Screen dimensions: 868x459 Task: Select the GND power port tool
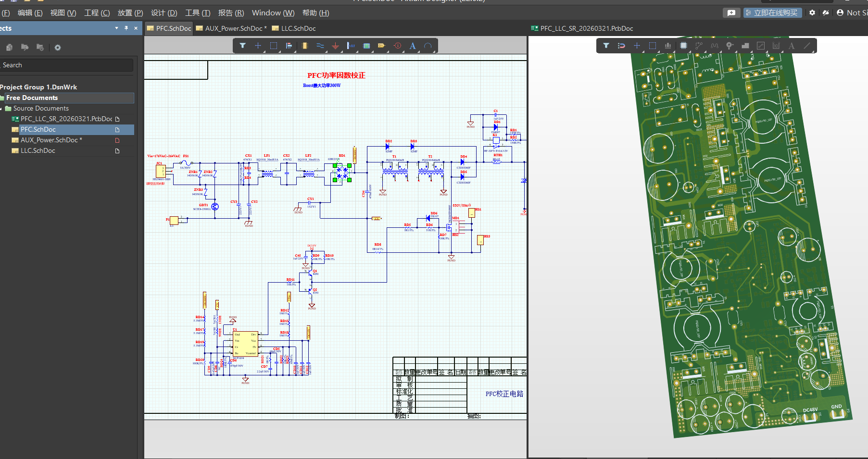coord(335,46)
